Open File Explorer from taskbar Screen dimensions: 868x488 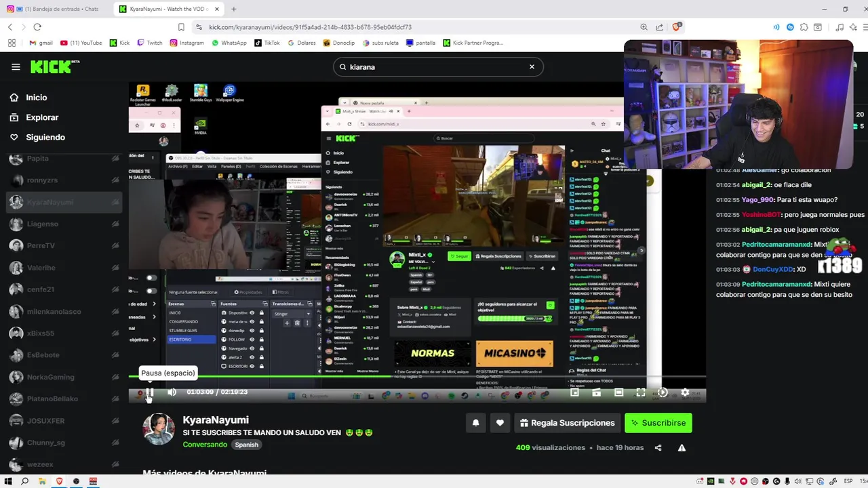42,481
